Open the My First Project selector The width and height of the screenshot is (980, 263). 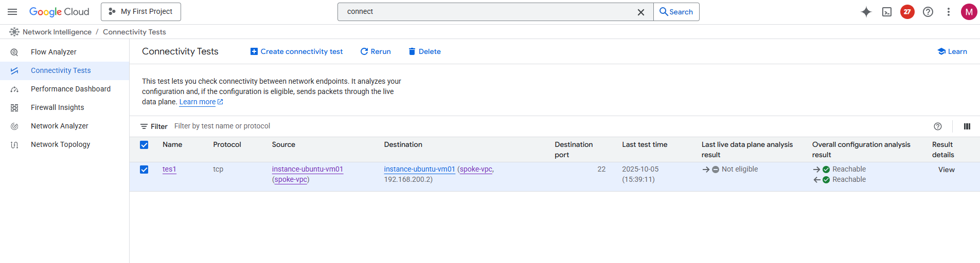click(141, 12)
